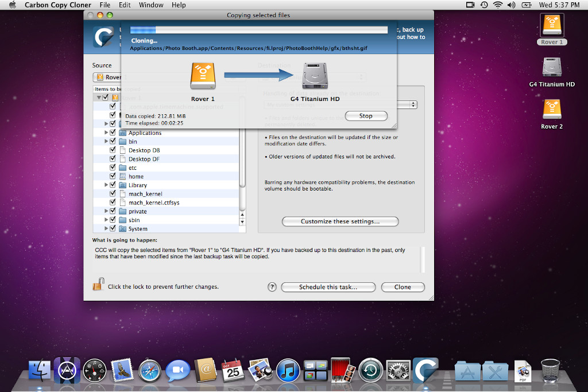The height and width of the screenshot is (392, 588).
Task: Expand the bin folder tree
Action: [106, 141]
